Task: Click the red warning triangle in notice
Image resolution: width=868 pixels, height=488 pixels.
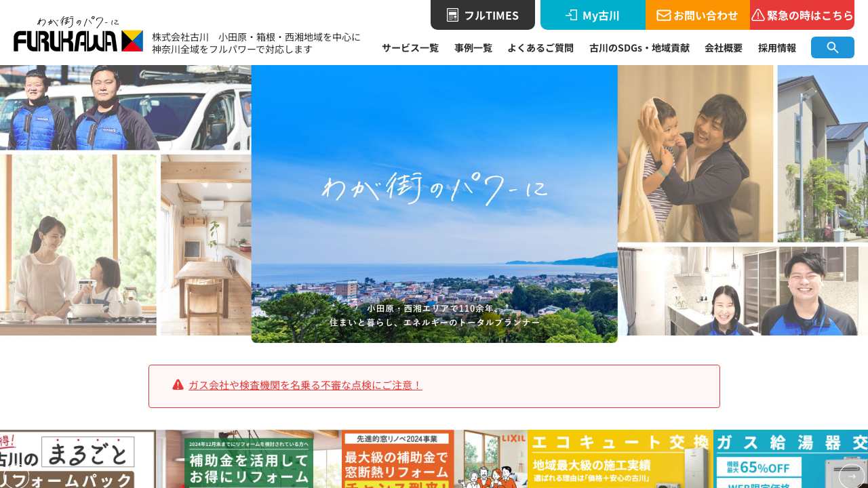Action: 178,385
